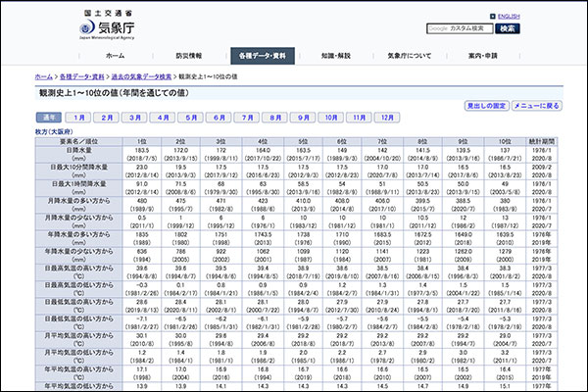Click the 月降水量の多い方から row header
Viewport: 588px width, 392px height.
[x=78, y=205]
